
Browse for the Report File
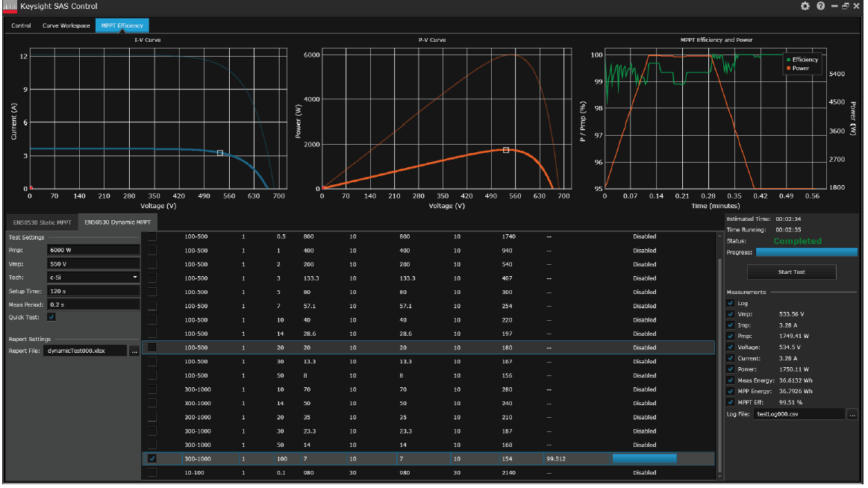point(134,351)
